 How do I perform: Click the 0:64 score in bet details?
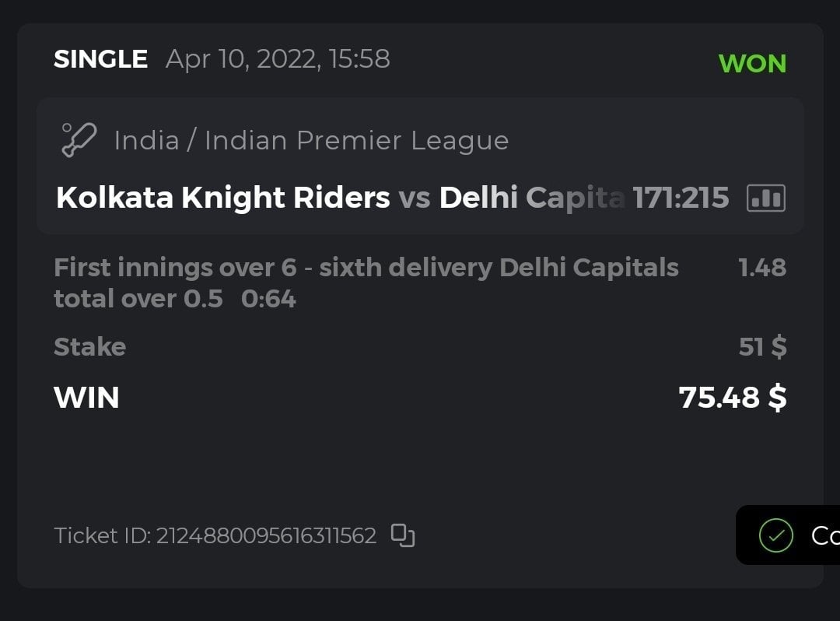tap(268, 300)
